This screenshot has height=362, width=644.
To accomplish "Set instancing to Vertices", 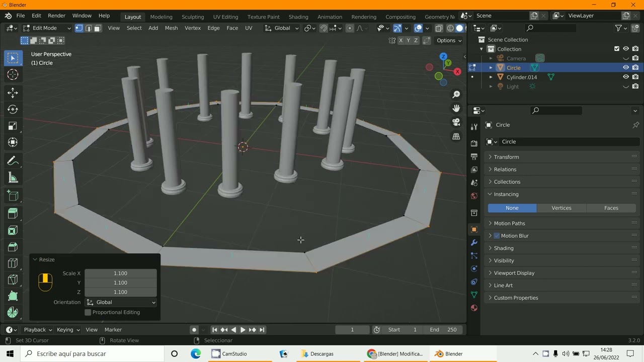I will [561, 208].
